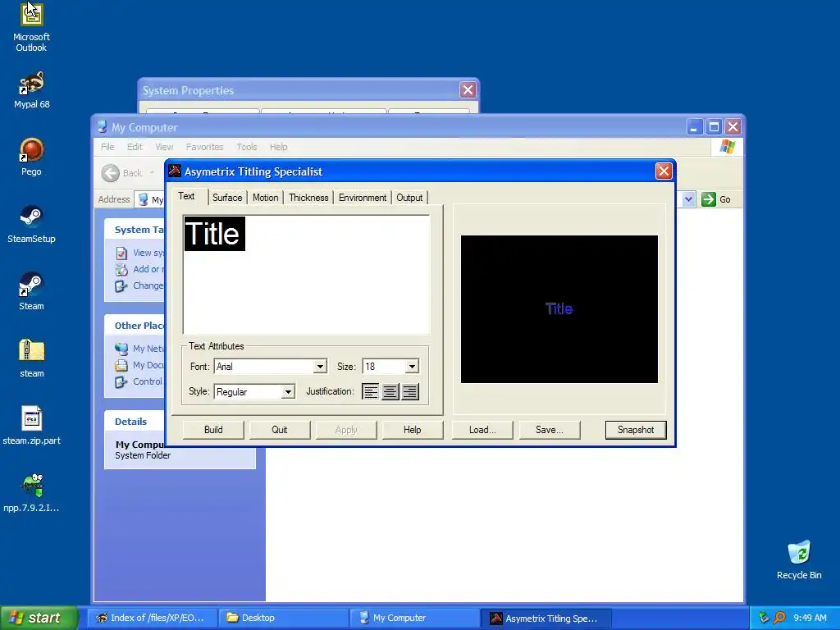
Task: Switch to My Computer taskbar item
Action: (x=414, y=618)
